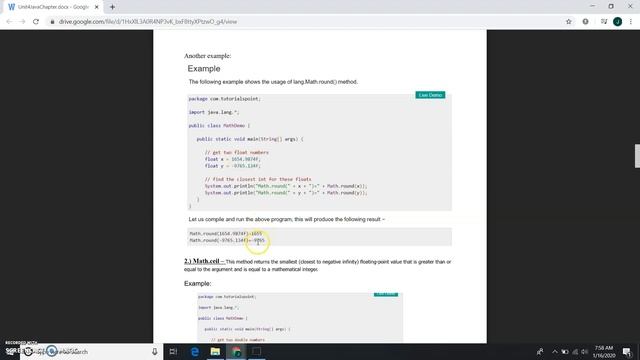Click the first output line ending in 1655

(226, 233)
